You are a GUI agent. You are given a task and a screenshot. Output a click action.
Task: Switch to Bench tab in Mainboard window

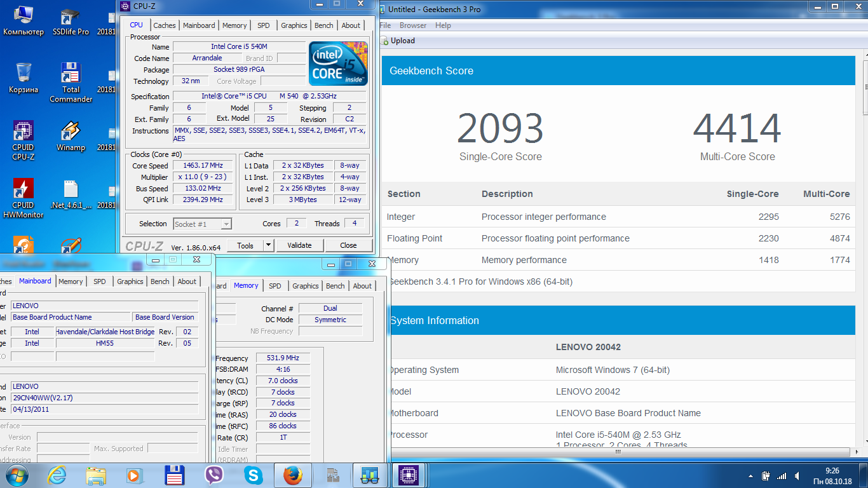(x=160, y=281)
